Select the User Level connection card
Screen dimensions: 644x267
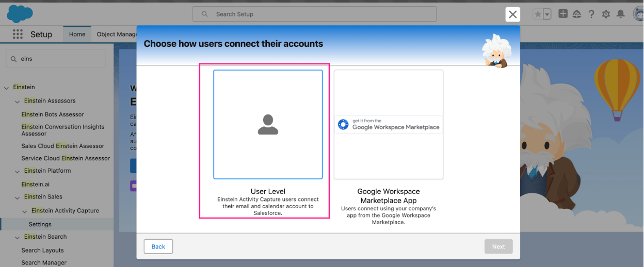click(x=268, y=125)
